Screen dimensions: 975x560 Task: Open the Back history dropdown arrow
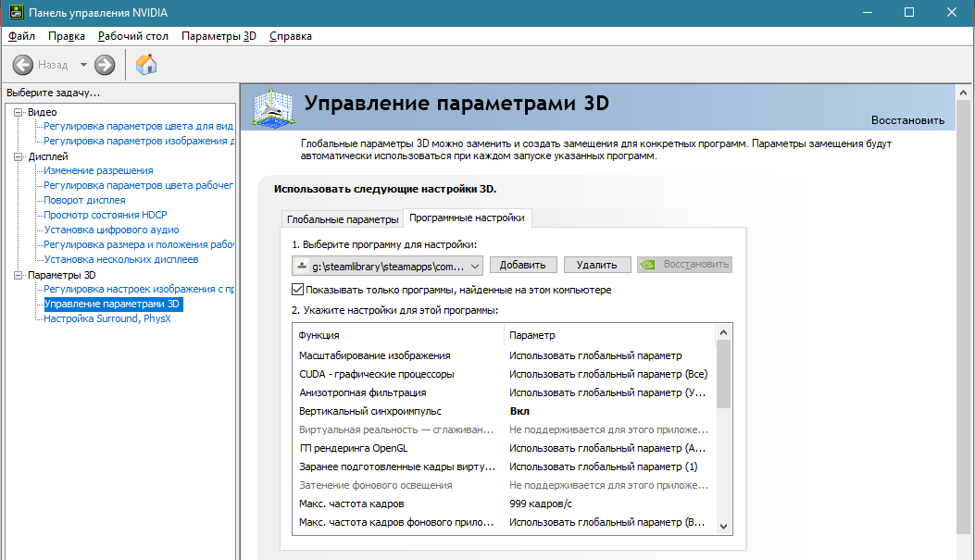point(83,65)
